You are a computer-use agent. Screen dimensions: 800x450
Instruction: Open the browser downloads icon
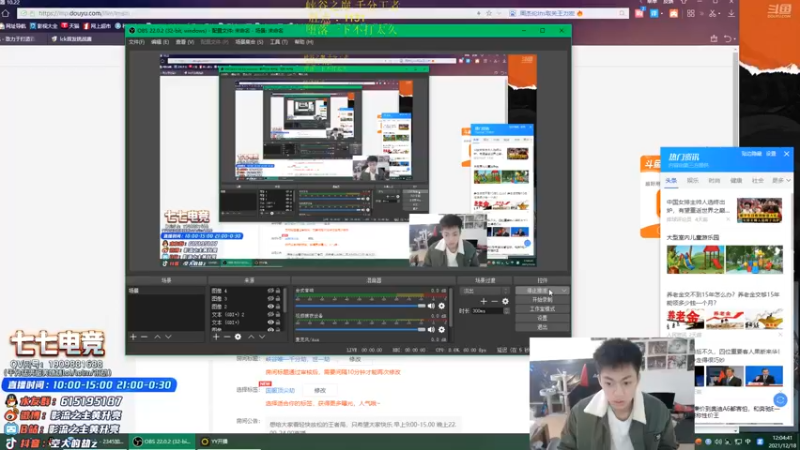(x=731, y=14)
